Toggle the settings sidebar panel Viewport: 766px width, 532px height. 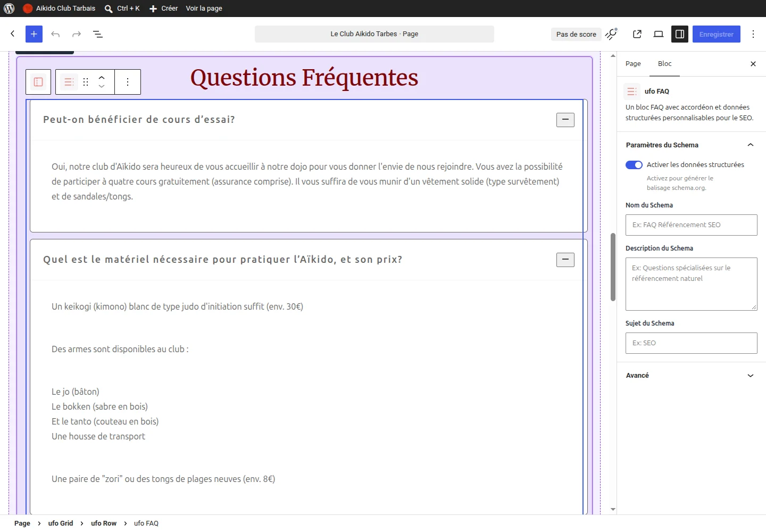[680, 34]
